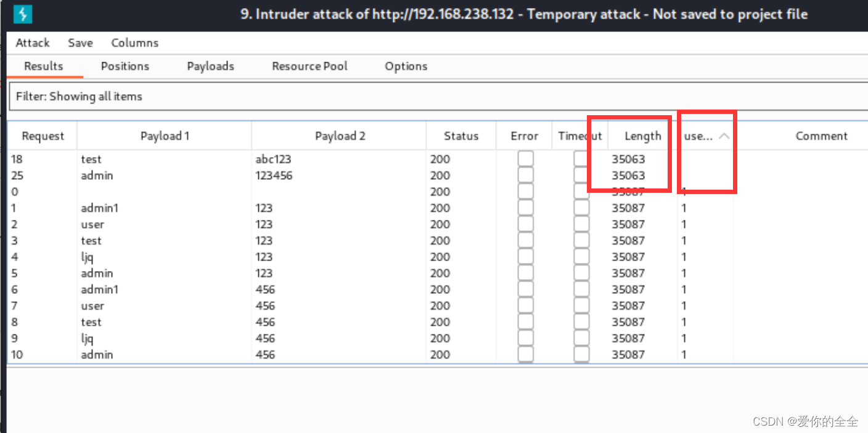Screen dimensions: 868x433
Task: Click 'admin' payload in request 25 row
Action: pyautogui.click(x=97, y=176)
